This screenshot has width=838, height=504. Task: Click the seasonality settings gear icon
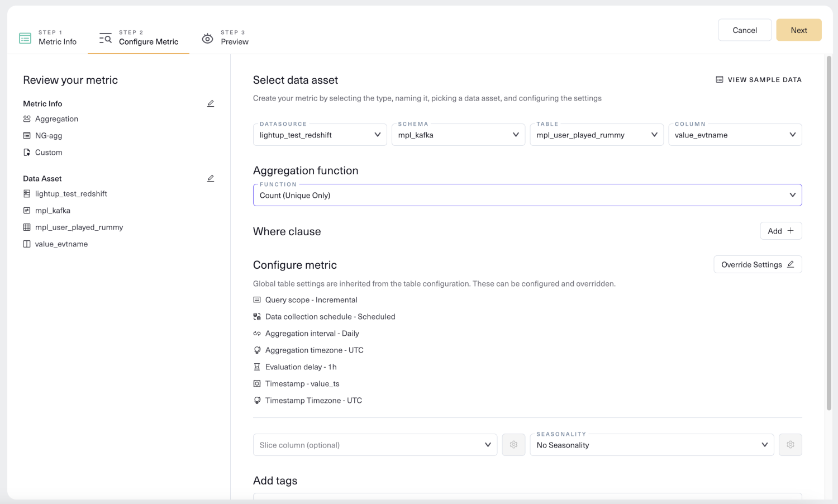click(790, 445)
